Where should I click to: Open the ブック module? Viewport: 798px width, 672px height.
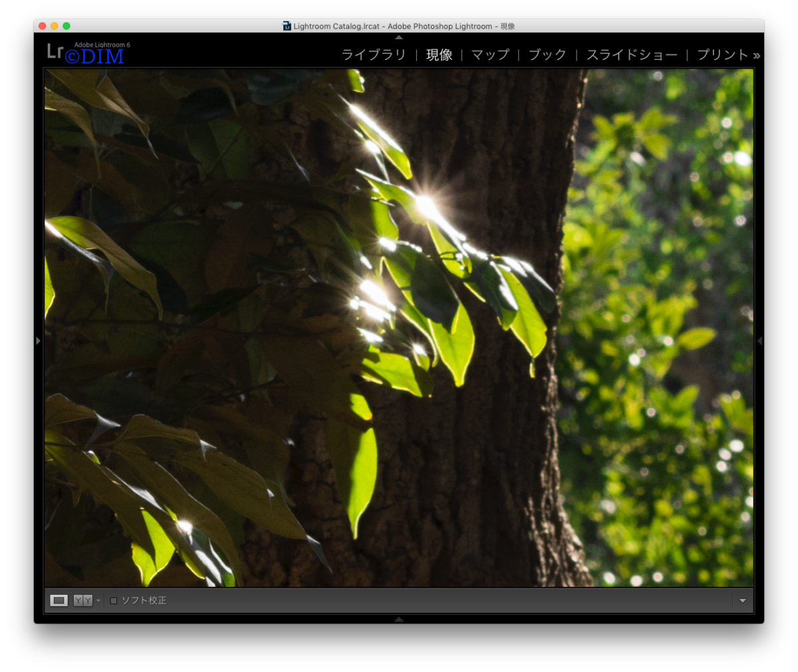[547, 55]
